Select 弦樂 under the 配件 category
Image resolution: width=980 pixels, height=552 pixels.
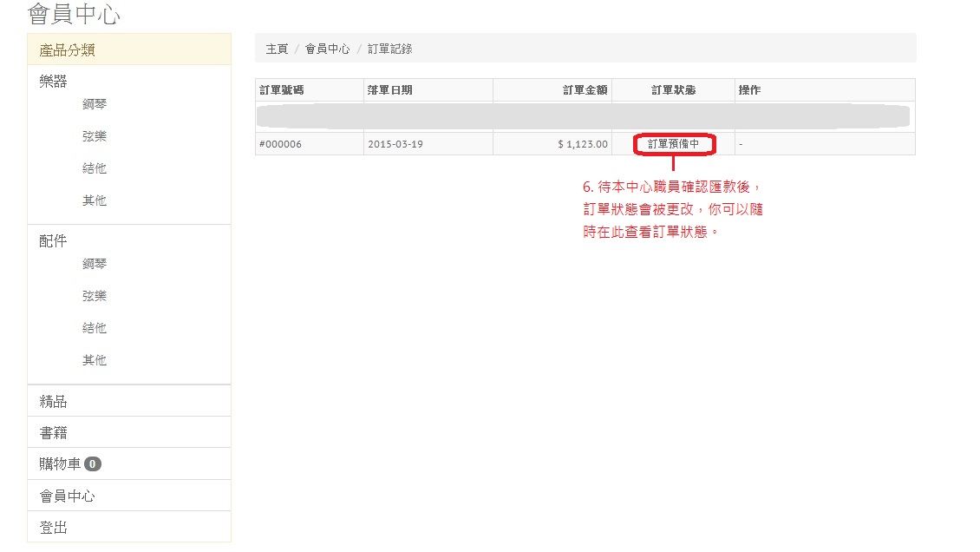tap(95, 296)
